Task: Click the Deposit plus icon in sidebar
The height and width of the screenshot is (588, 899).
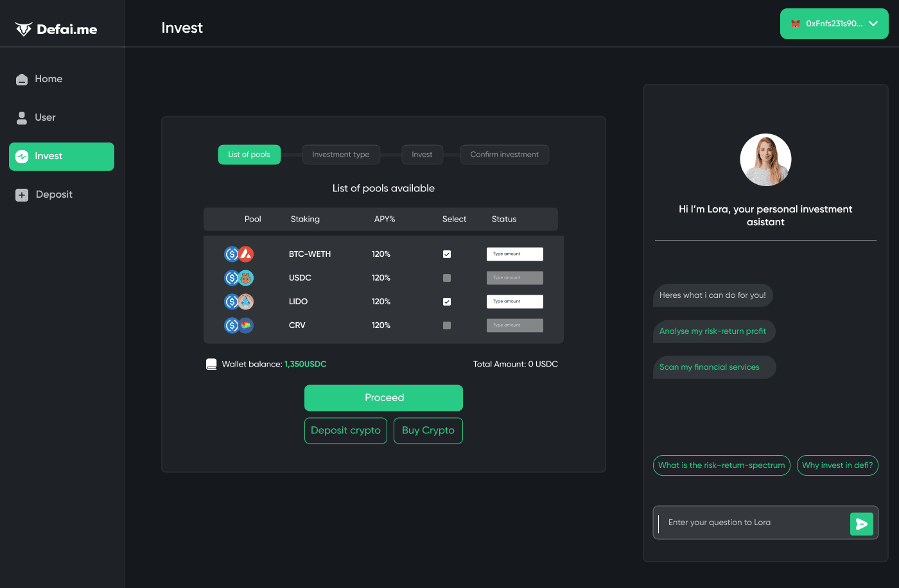Action: click(22, 195)
